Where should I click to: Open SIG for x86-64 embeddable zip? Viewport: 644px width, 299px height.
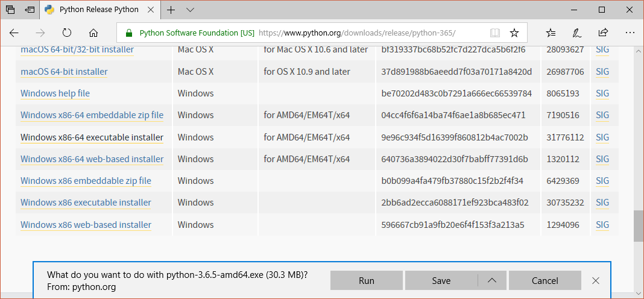602,115
